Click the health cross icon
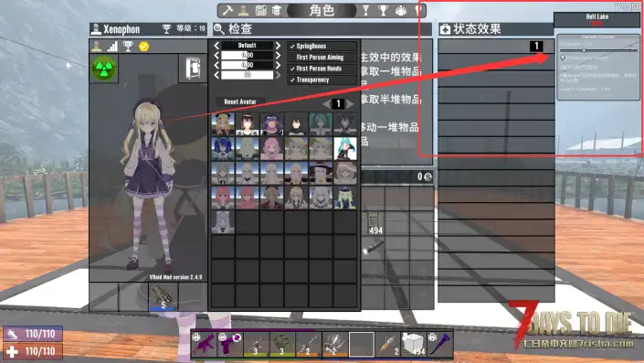 coord(12,351)
